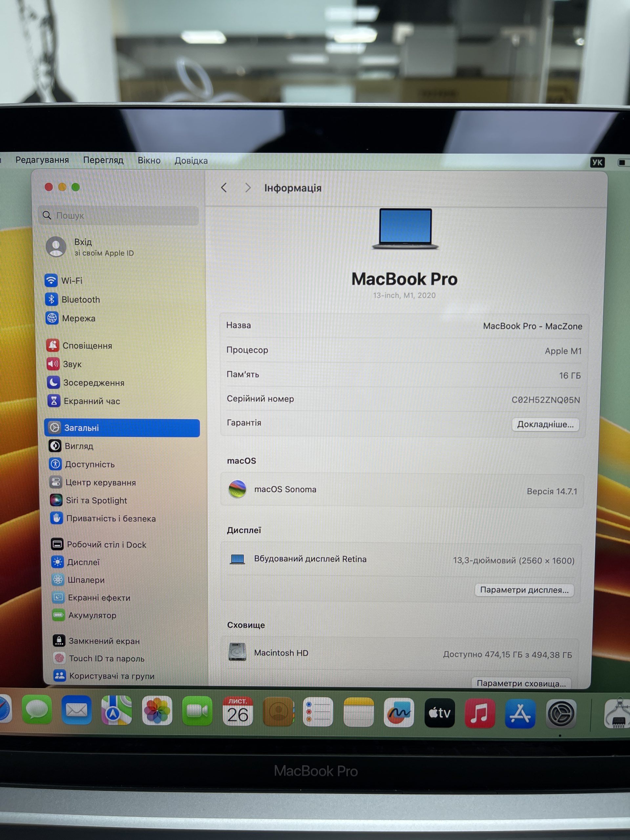The width and height of the screenshot is (630, 840).
Task: Click the macOS Sonoma row
Action: 402,490
